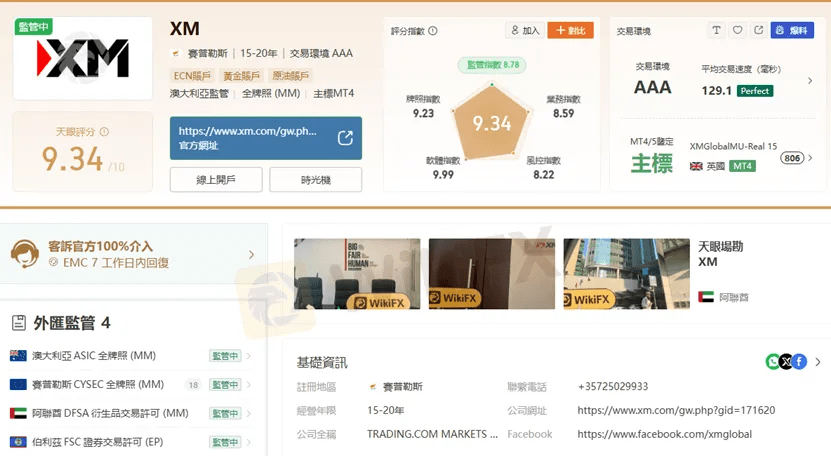Image resolution: width=831 pixels, height=456 pixels.
Task: Expand the social icons chevron in 基礎資訊
Action: (818, 362)
